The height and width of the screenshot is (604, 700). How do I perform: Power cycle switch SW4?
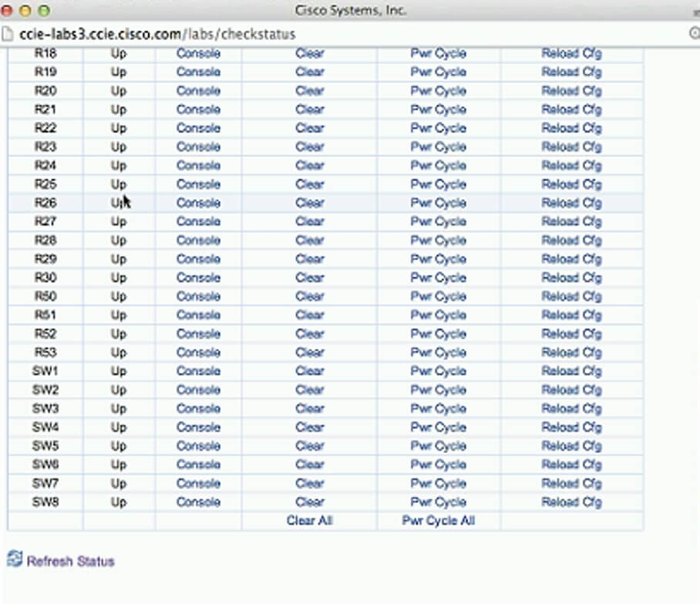[438, 428]
